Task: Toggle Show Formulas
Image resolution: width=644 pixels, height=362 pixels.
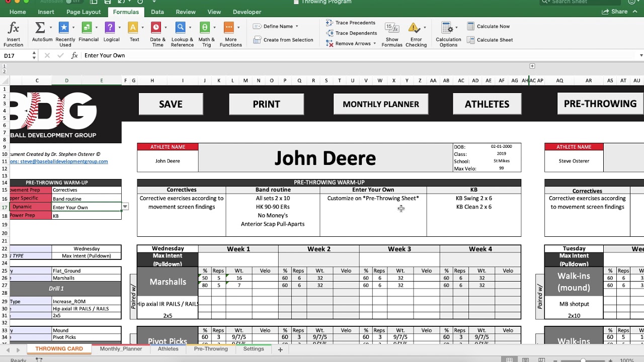Action: tap(392, 34)
